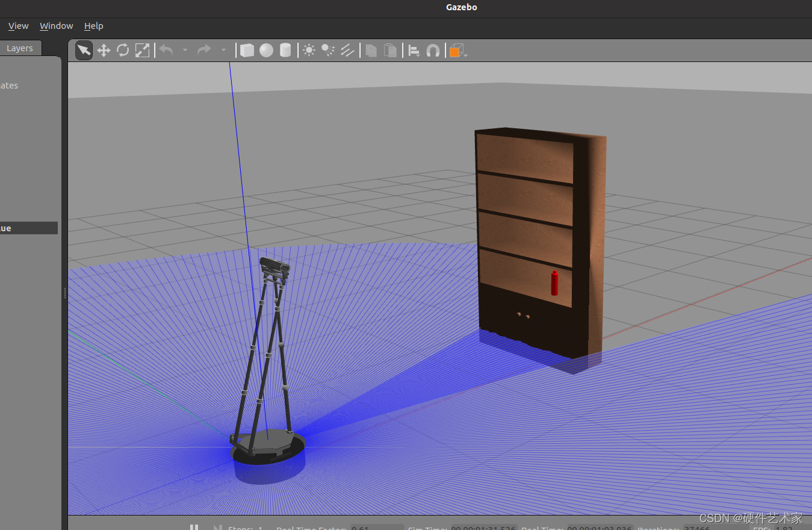Image resolution: width=812 pixels, height=530 pixels.
Task: Open the Window menu
Action: [56, 26]
